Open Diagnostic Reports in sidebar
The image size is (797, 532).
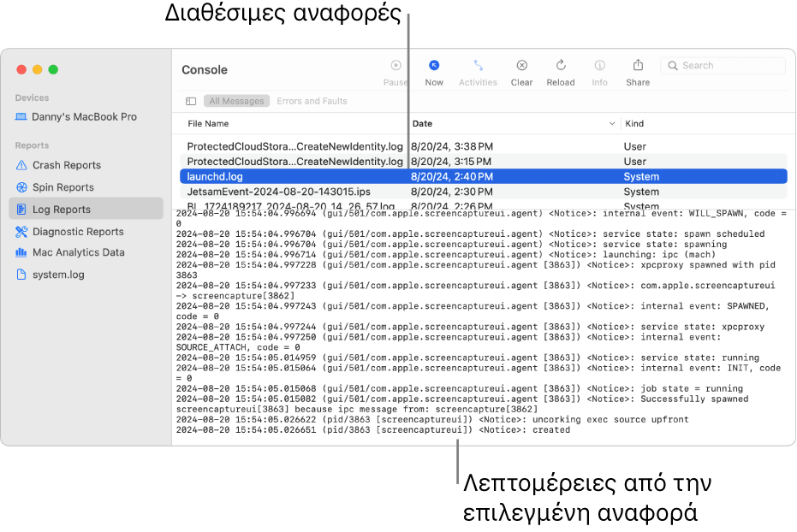[78, 232]
